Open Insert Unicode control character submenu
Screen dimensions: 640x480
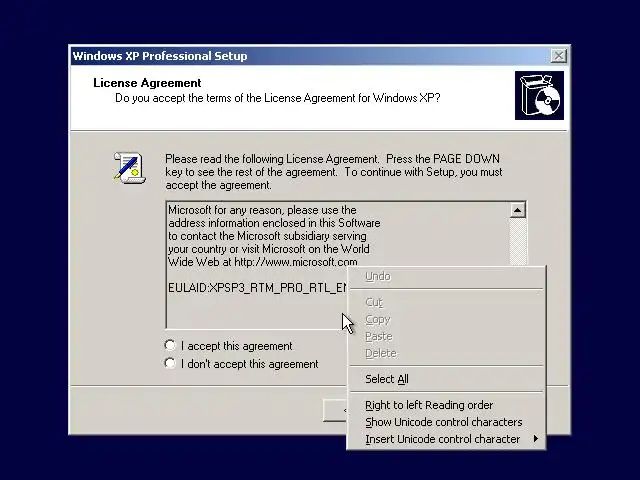coord(446,439)
